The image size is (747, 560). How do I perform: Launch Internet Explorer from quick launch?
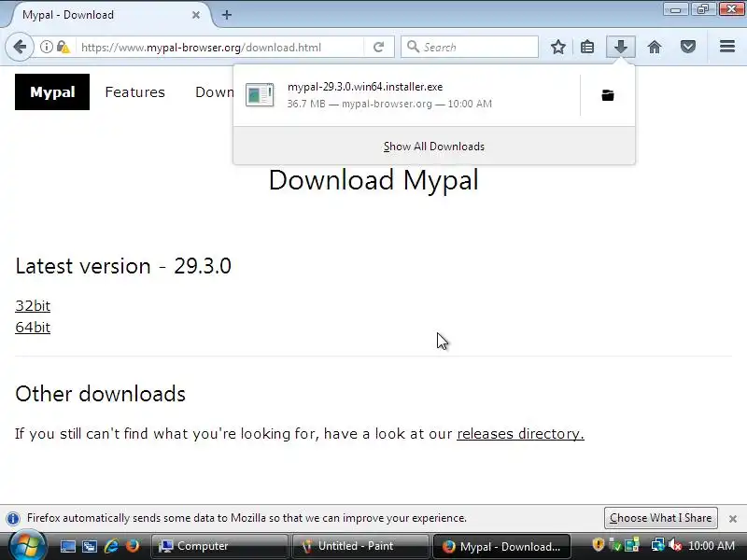click(x=111, y=546)
